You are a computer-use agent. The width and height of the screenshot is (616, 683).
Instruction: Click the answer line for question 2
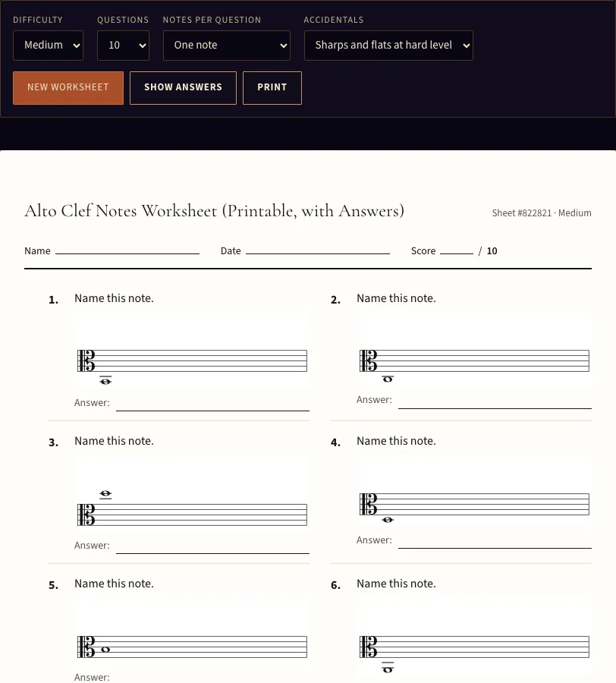[x=495, y=408]
